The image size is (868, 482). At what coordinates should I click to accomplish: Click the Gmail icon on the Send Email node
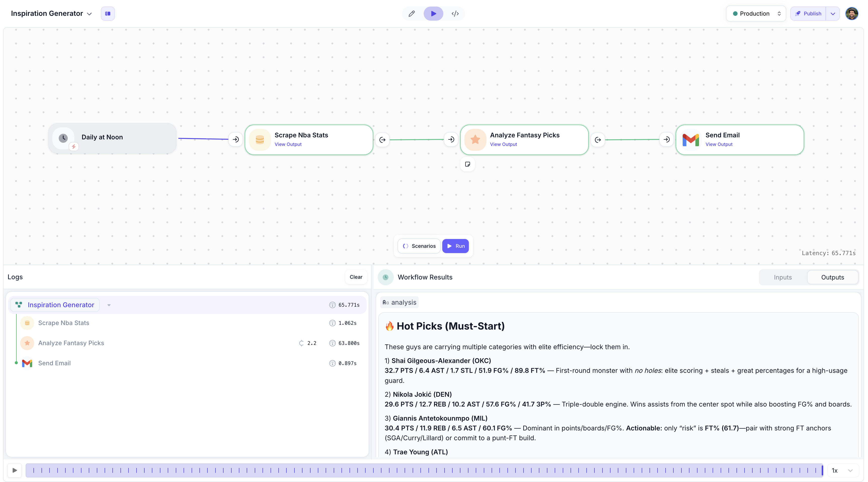690,140
